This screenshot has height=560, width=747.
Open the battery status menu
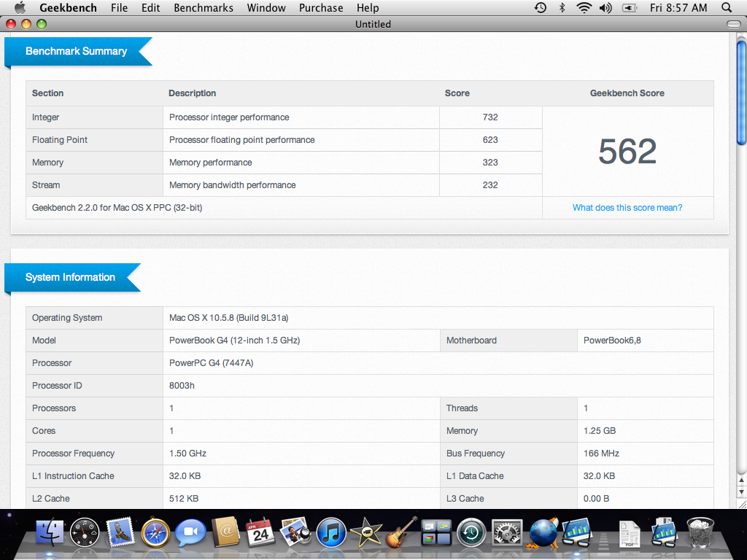click(630, 7)
